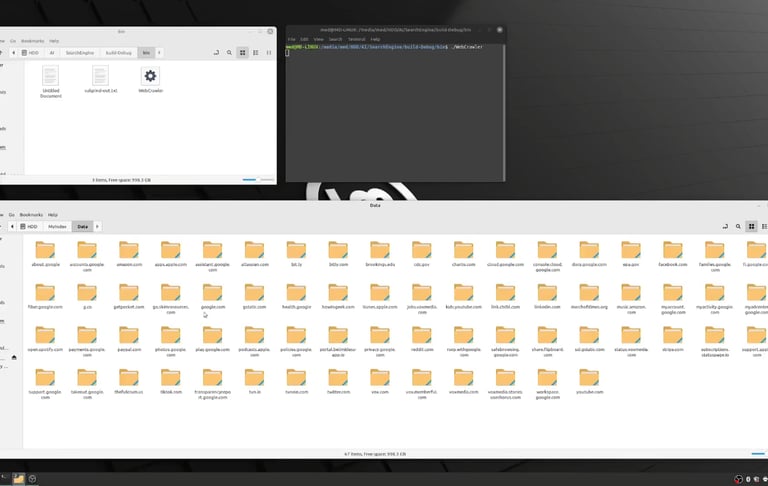Select the bit.ly folder
Image resolution: width=768 pixels, height=486 pixels.
[x=296, y=254]
